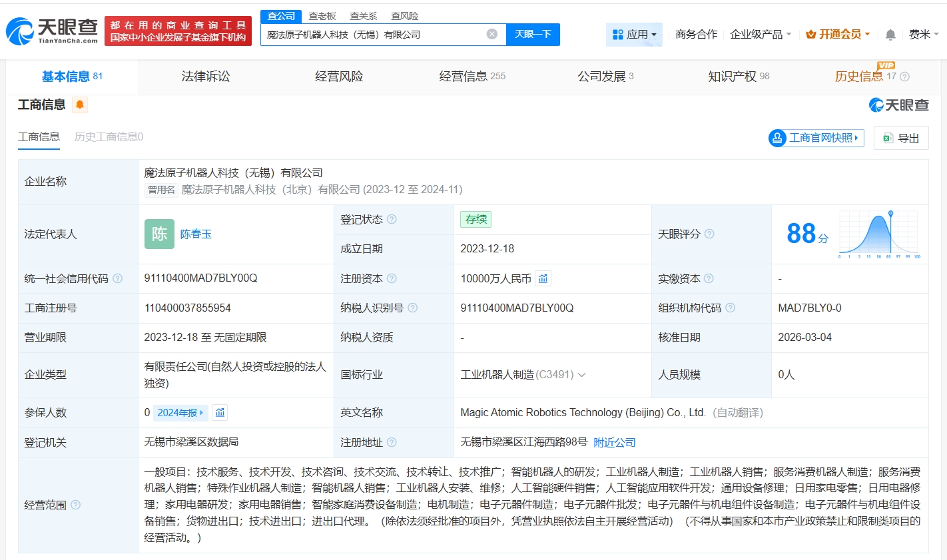
Task: Open legal representative 陈春玉 link
Action: click(x=196, y=234)
